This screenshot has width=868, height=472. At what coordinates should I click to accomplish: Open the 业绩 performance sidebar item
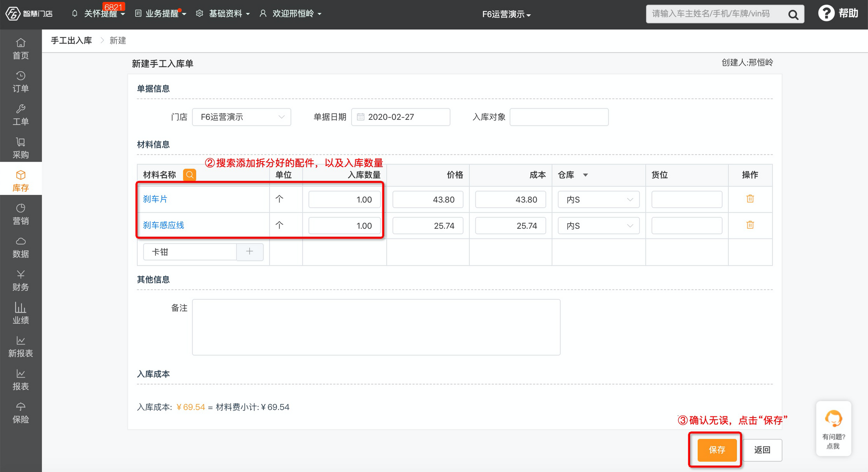(21, 313)
